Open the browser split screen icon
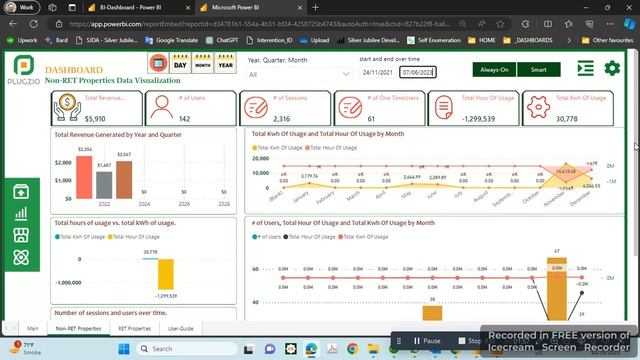The image size is (640, 360). [x=548, y=24]
